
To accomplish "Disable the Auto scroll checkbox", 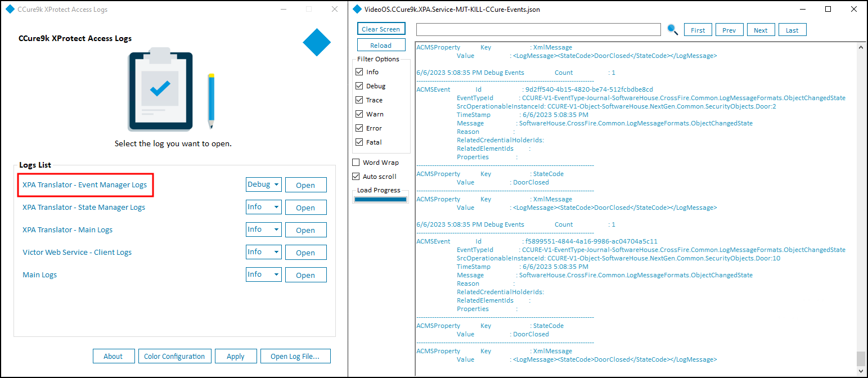I will pyautogui.click(x=356, y=177).
